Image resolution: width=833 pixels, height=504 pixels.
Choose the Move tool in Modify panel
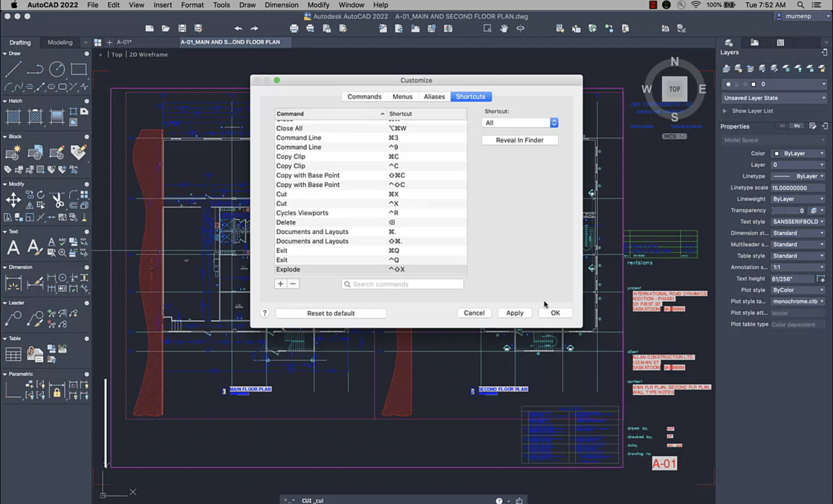pyautogui.click(x=13, y=200)
